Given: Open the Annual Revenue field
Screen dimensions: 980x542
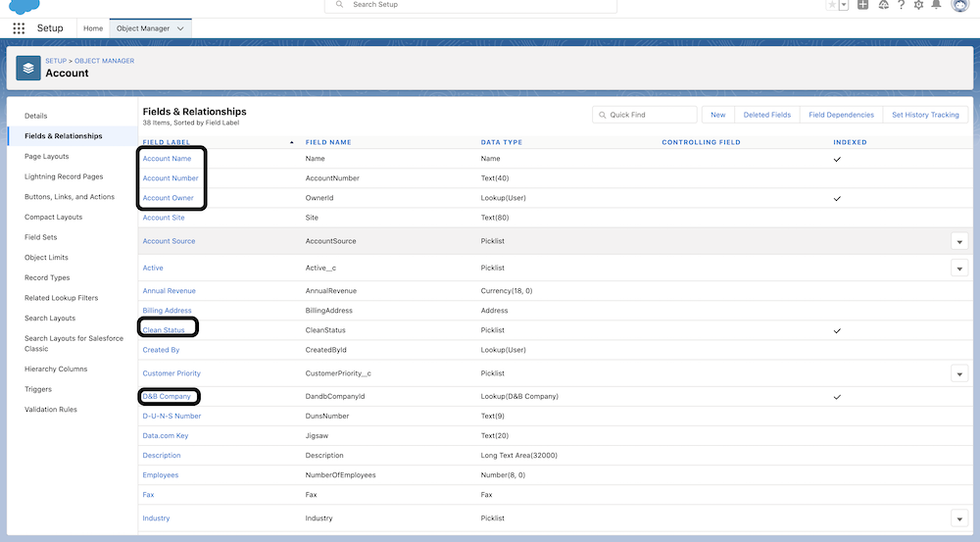Looking at the screenshot, I should tap(169, 291).
